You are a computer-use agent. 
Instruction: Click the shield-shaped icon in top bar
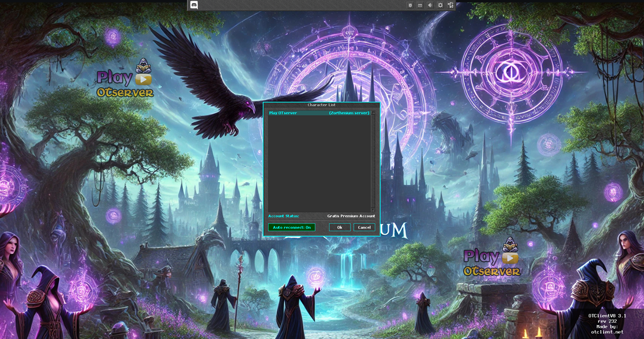[410, 5]
